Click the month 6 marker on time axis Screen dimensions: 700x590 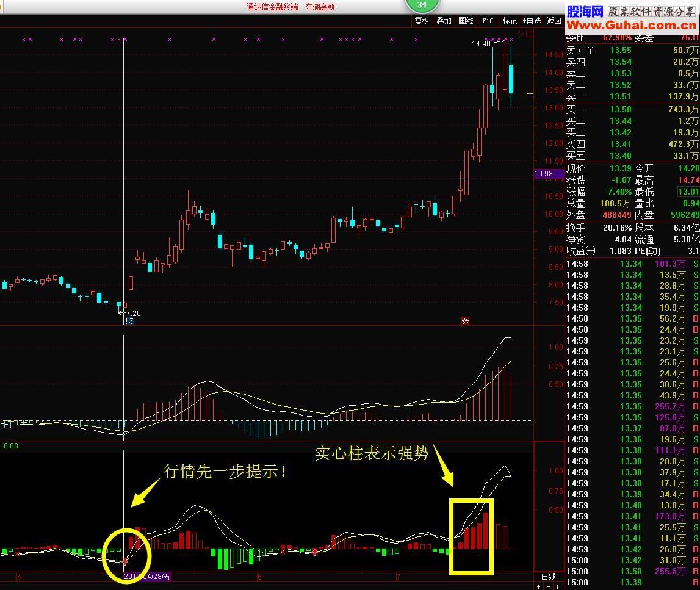pos(259,577)
